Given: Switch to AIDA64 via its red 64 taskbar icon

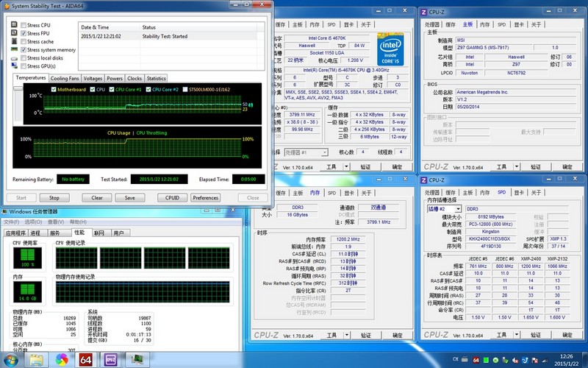Looking at the screenshot, I should tap(86, 360).
